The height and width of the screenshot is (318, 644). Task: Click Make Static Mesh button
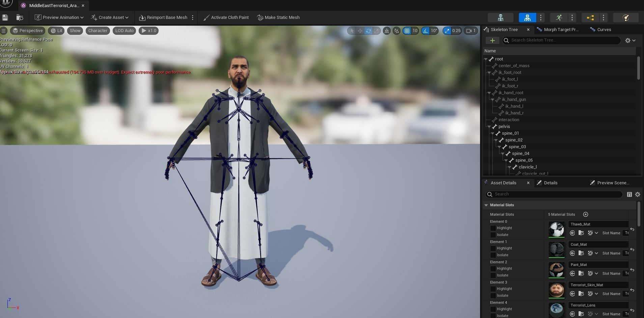(x=278, y=18)
